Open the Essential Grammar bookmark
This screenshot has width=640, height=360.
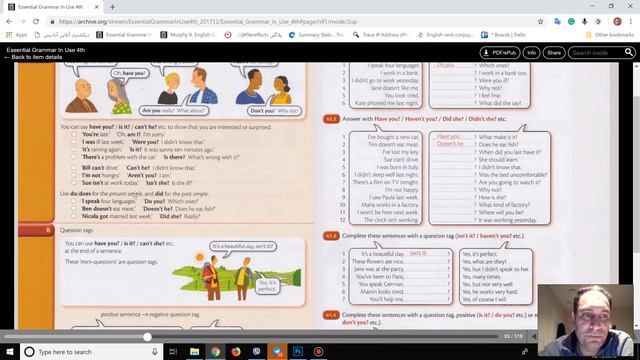click(124, 35)
